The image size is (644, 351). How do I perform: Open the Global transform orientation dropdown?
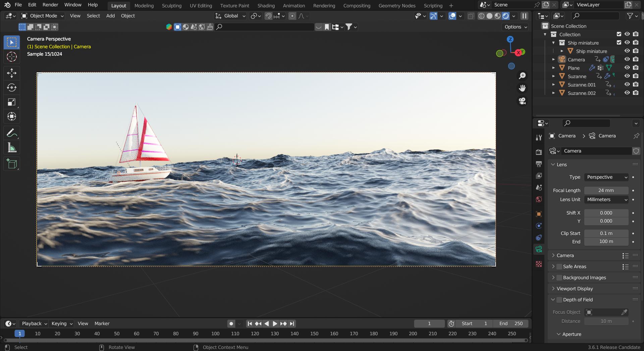pyautogui.click(x=231, y=16)
